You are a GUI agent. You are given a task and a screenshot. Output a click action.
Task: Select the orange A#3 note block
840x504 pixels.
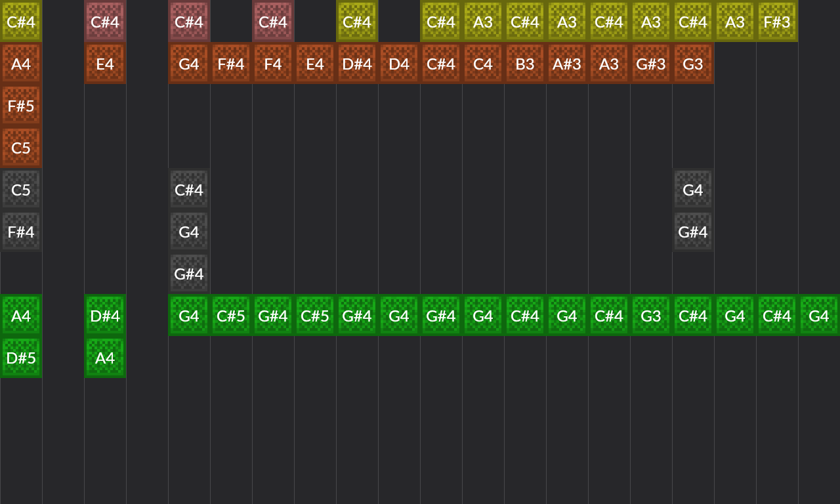coord(567,64)
